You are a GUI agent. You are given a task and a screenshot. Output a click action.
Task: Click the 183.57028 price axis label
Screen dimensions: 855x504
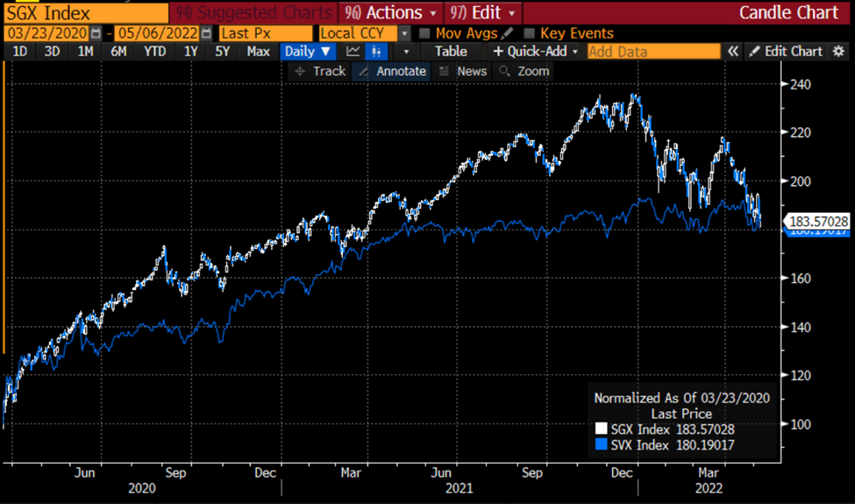pyautogui.click(x=817, y=221)
